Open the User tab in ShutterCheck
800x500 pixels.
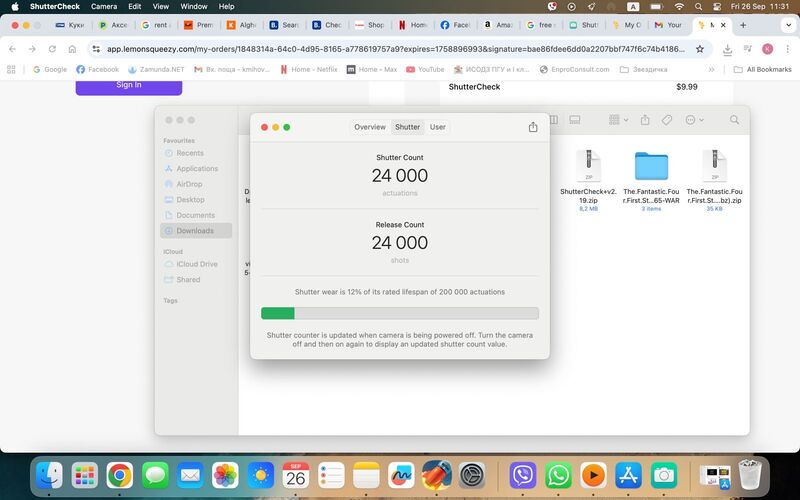click(x=437, y=127)
